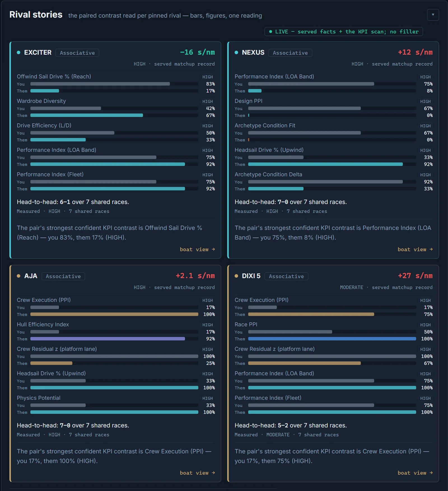Click the Associative tag beside EXCITER
This screenshot has width=448, height=491.
click(x=77, y=53)
